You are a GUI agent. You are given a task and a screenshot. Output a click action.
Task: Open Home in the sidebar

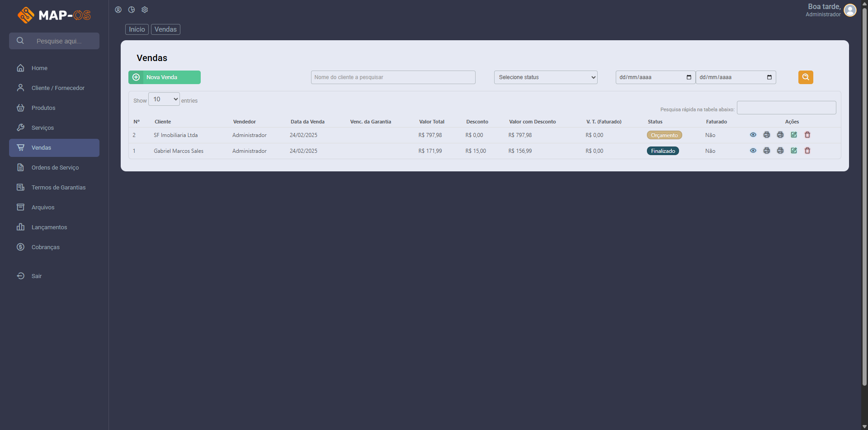(x=54, y=68)
